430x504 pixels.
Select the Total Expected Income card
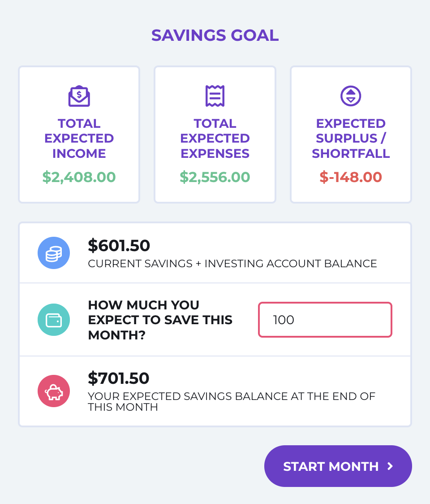pos(79,135)
